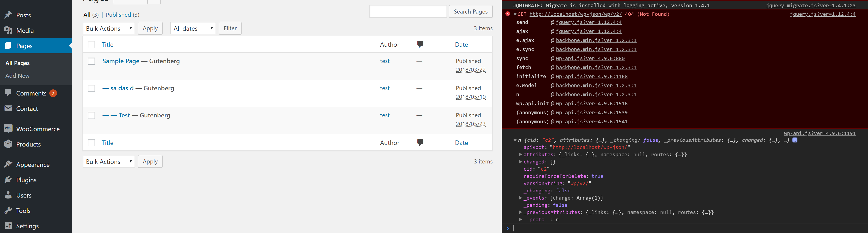Image resolution: width=868 pixels, height=233 pixels.
Task: Collapse the GET 404 error stack trace
Action: [515, 14]
